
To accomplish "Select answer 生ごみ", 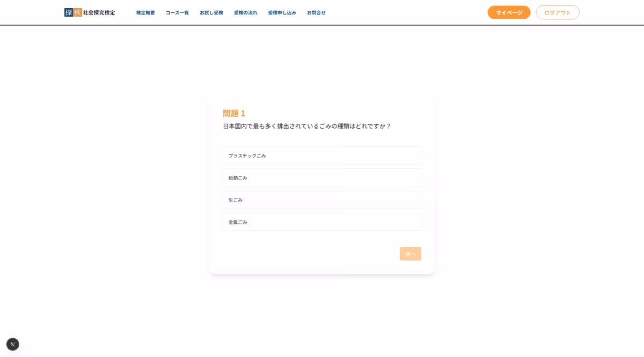I will (322, 199).
